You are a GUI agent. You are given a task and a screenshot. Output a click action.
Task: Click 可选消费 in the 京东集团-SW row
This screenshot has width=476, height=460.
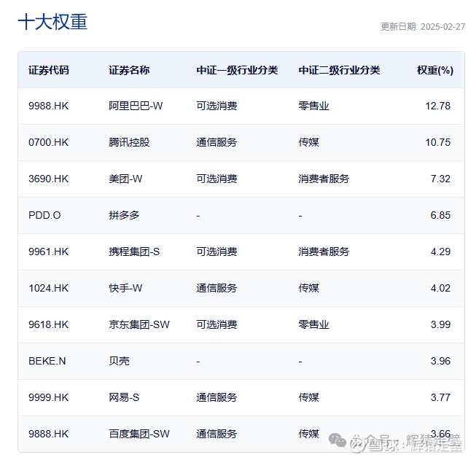216,324
